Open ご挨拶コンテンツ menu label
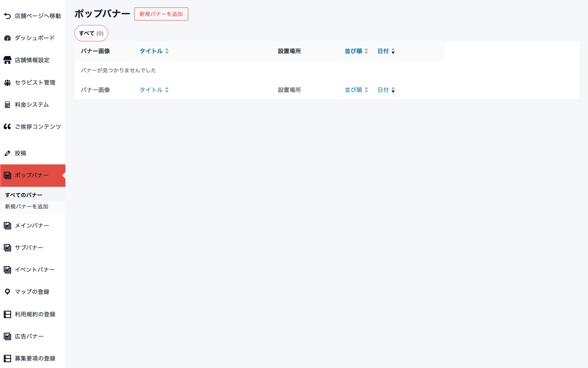588x368 pixels. [38, 127]
